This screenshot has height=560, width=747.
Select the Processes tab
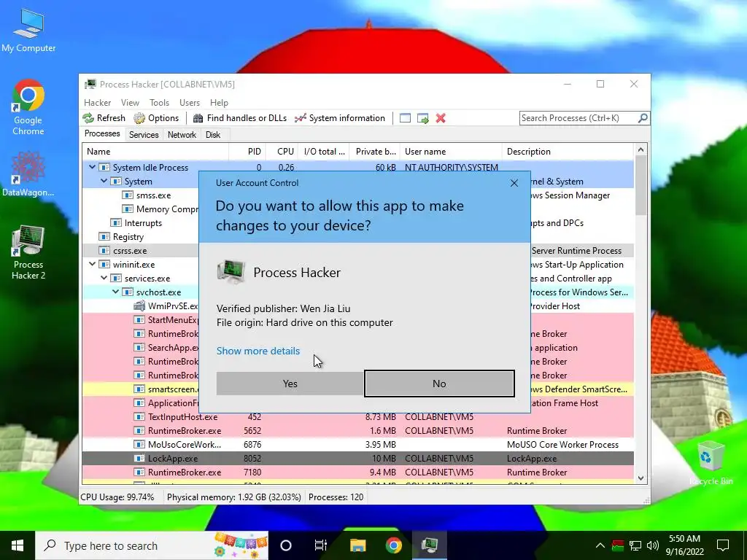point(102,134)
